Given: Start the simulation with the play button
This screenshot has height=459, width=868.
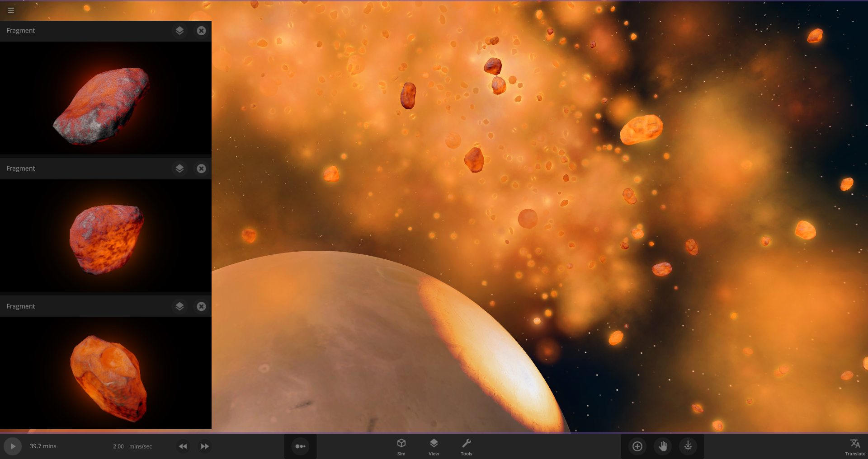Looking at the screenshot, I should [13, 446].
